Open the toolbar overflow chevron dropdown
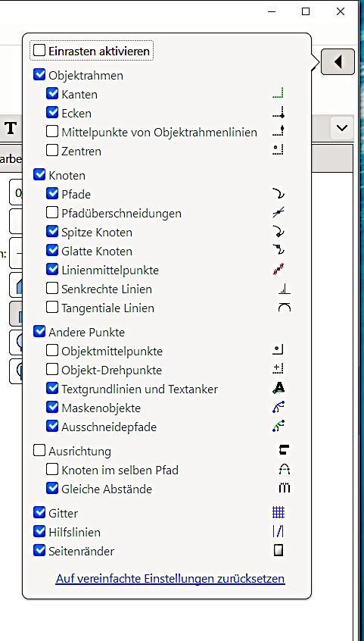Image resolution: width=364 pixels, height=641 pixels. click(341, 128)
